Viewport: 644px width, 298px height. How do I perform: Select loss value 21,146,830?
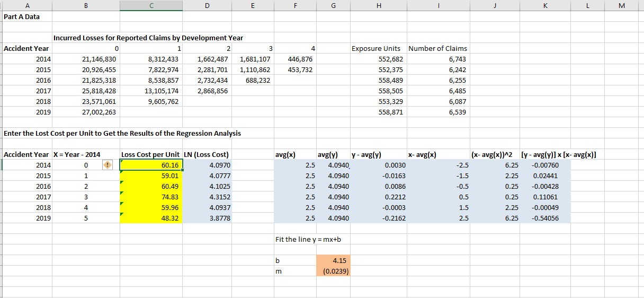[99, 59]
